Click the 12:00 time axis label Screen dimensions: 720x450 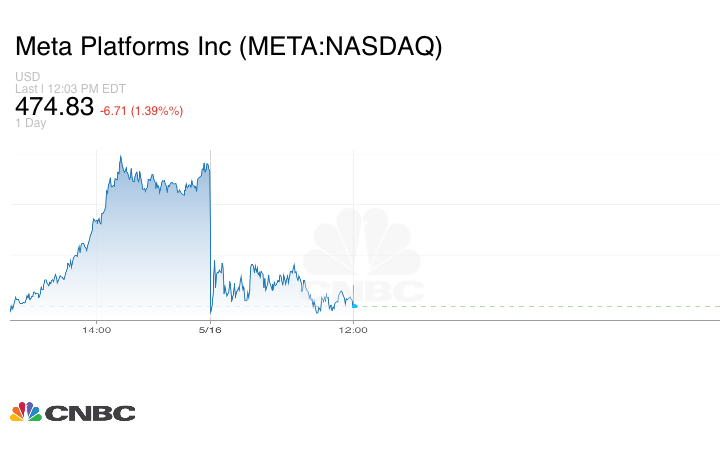[354, 330]
